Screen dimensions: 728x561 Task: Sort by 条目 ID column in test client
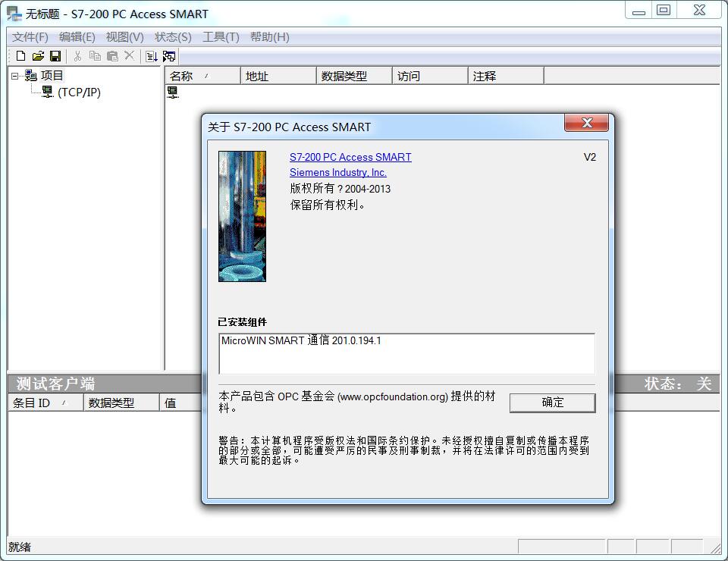(46, 403)
